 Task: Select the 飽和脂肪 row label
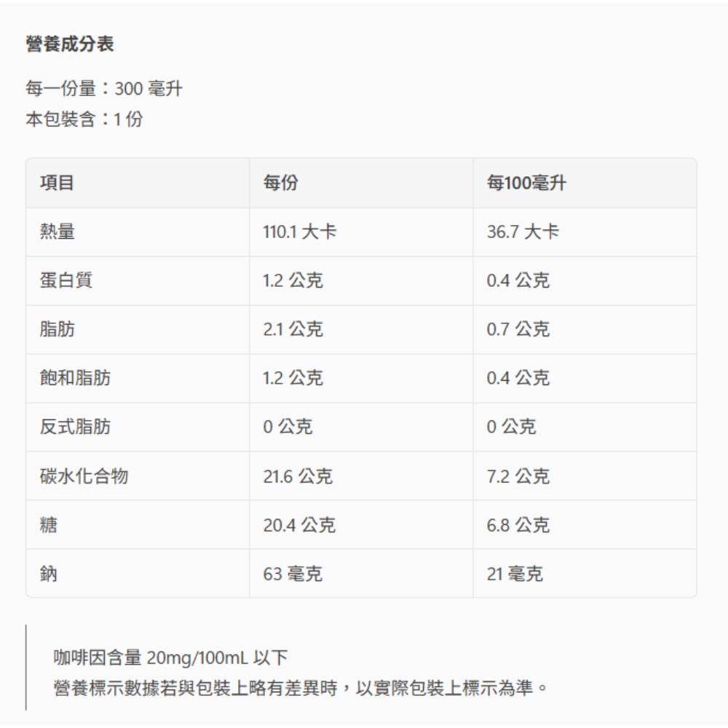(76, 379)
